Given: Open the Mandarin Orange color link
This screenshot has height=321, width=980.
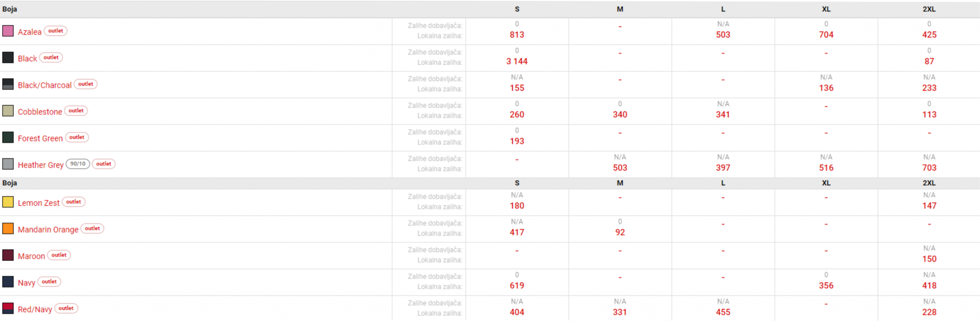Looking at the screenshot, I should tap(48, 230).
